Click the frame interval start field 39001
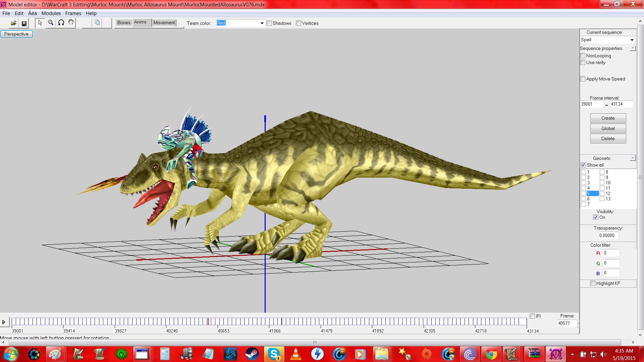 (591, 104)
